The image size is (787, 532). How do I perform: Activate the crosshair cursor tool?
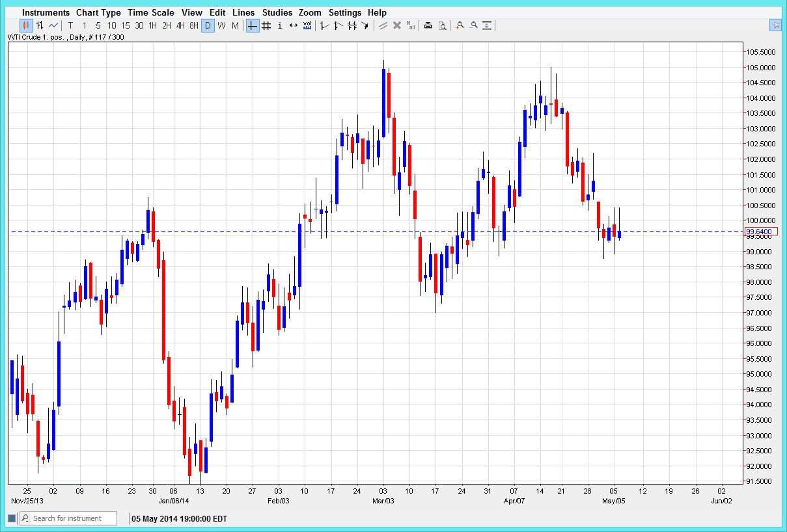[252, 25]
